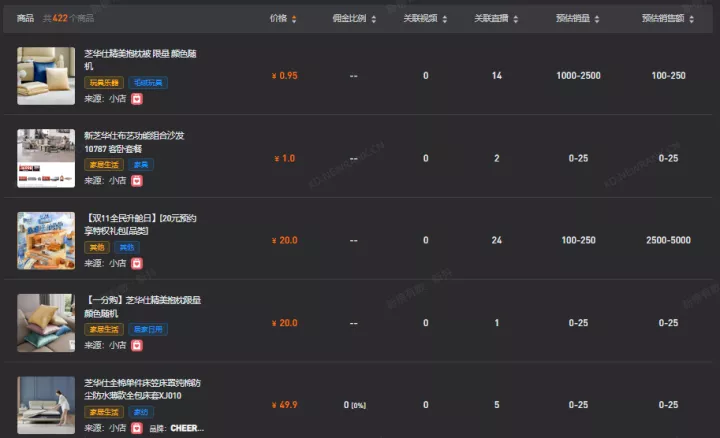Open product title 新芝华仕布艺功能组合沙发 10787
Image resolution: width=720 pixels, height=438 pixels.
134,142
